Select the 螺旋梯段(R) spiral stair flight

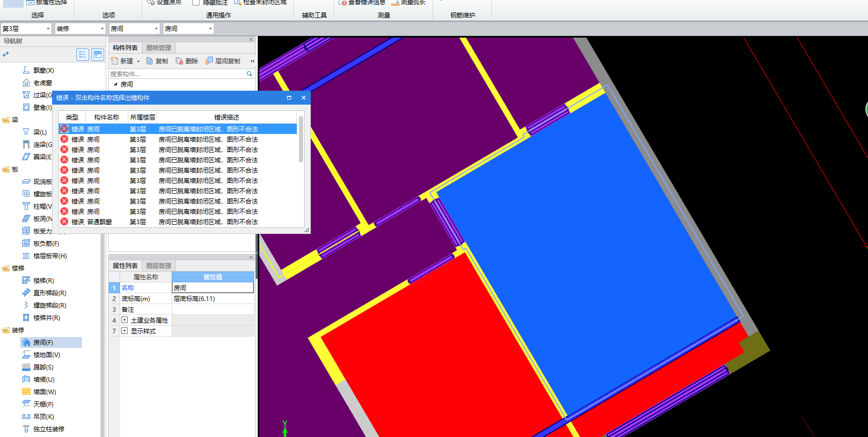click(x=44, y=305)
